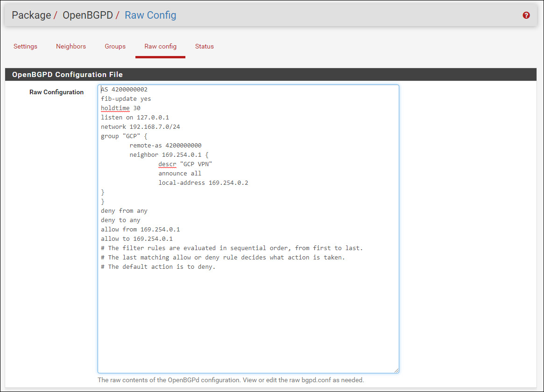Click the "local-address 169.254.0.2" line
The image size is (544, 392).
(x=203, y=183)
